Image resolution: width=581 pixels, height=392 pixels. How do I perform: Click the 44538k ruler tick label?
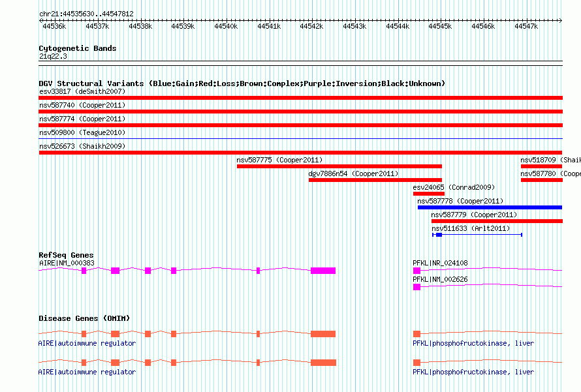pos(140,26)
